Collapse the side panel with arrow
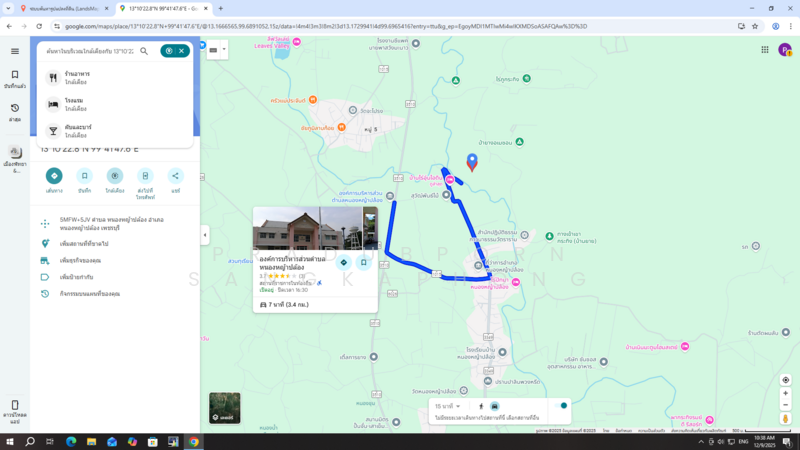Image resolution: width=800 pixels, height=450 pixels. point(205,235)
